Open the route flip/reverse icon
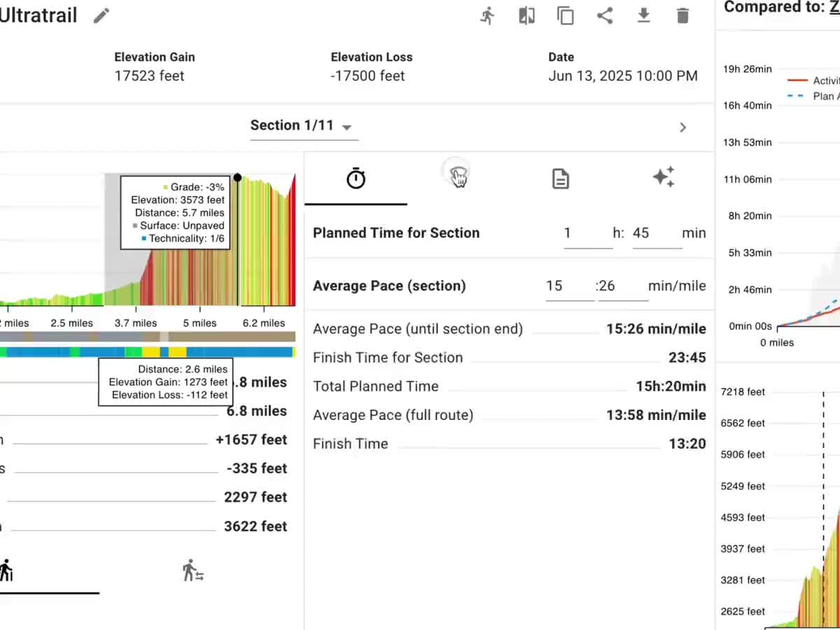840x630 pixels. coord(527,15)
